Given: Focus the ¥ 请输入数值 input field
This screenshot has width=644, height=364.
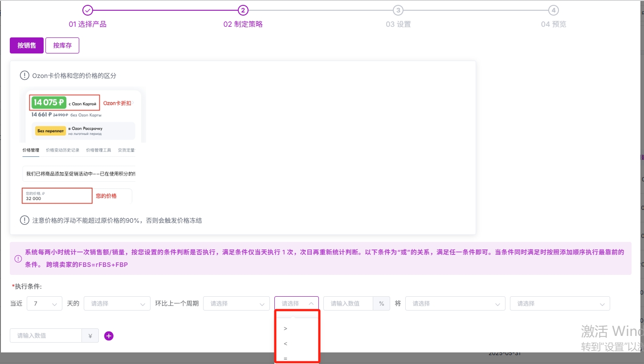Looking at the screenshot, I should click(46, 335).
